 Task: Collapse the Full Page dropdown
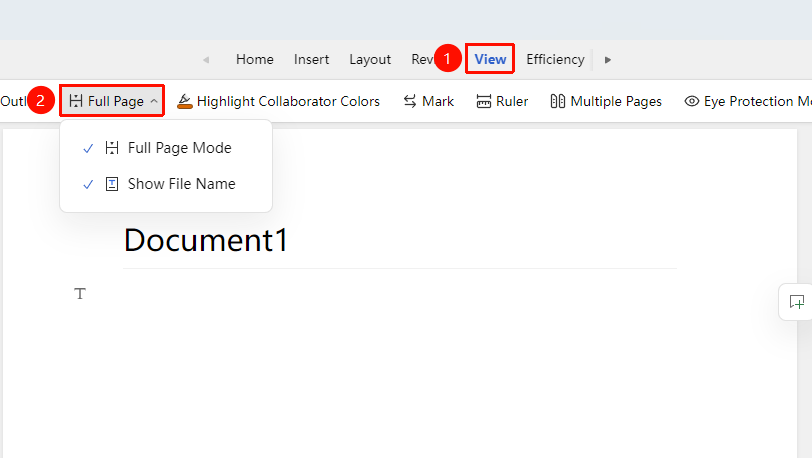click(154, 101)
